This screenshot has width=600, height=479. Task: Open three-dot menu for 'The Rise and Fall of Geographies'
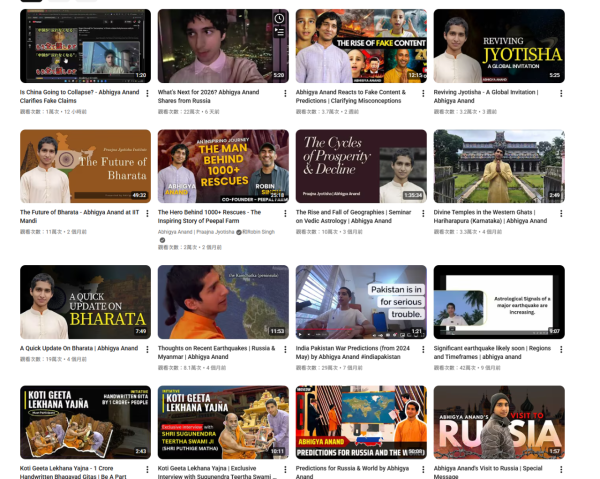click(x=424, y=213)
